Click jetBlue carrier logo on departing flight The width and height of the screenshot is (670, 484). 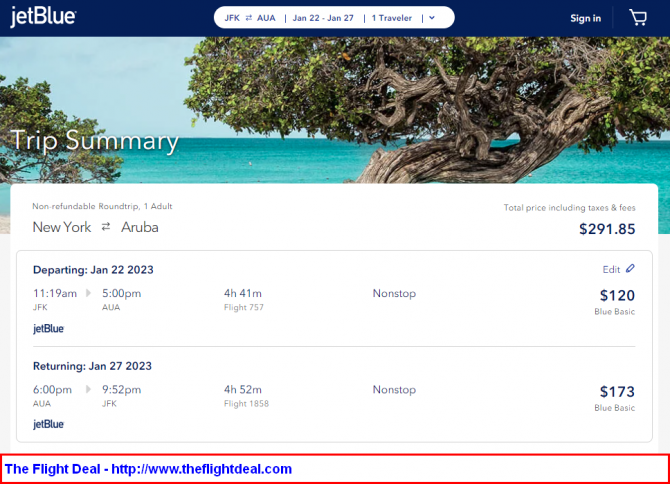pos(48,329)
